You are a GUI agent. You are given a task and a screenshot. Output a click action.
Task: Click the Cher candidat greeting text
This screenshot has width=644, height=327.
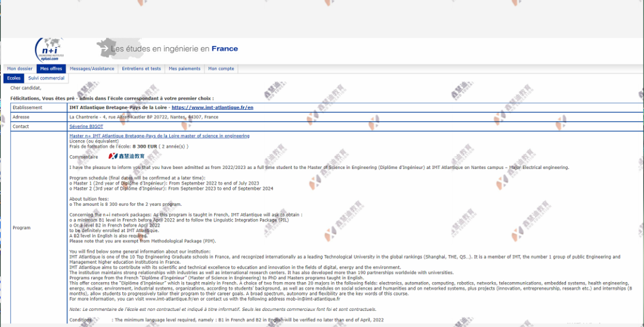tap(26, 88)
